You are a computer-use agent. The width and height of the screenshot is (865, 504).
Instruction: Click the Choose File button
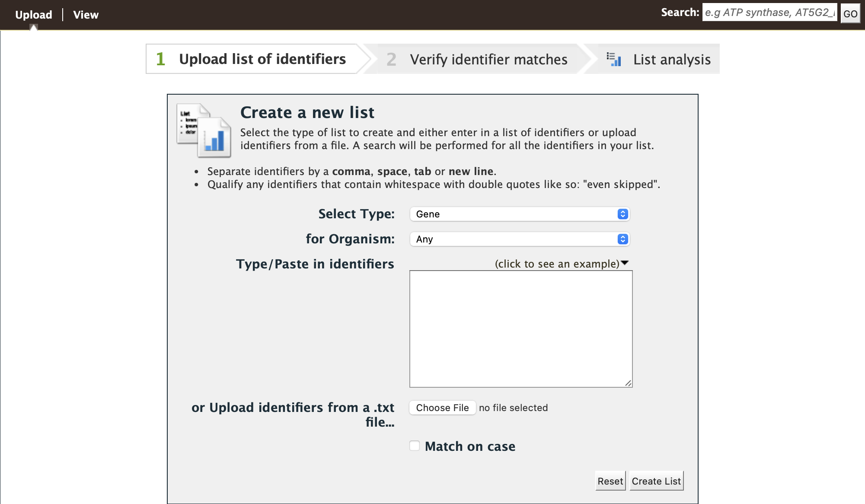point(442,408)
